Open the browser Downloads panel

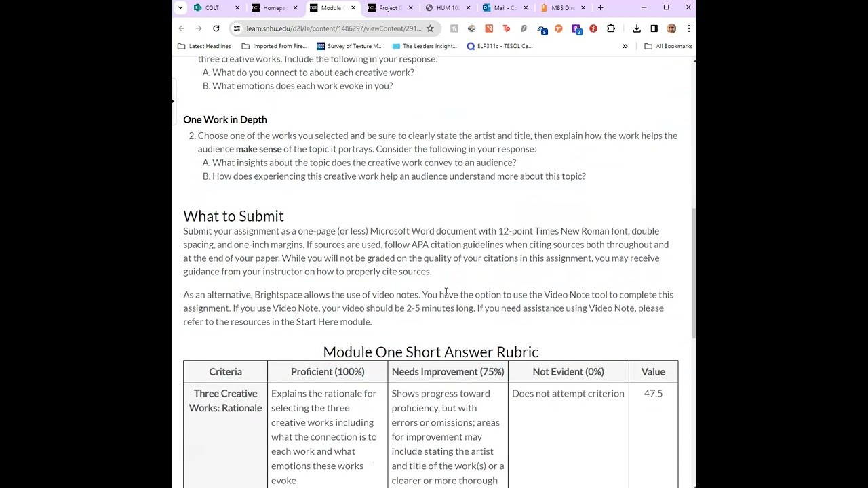click(637, 28)
